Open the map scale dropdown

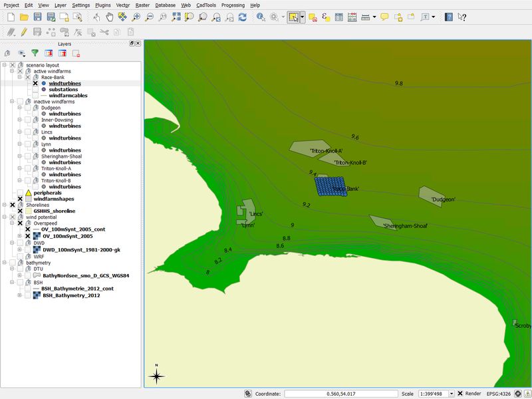pyautogui.click(x=453, y=392)
